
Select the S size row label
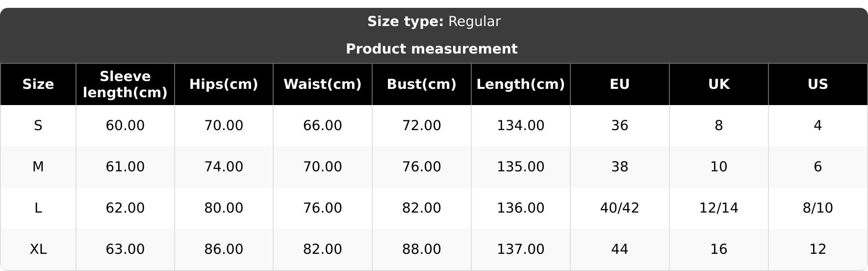point(38,126)
